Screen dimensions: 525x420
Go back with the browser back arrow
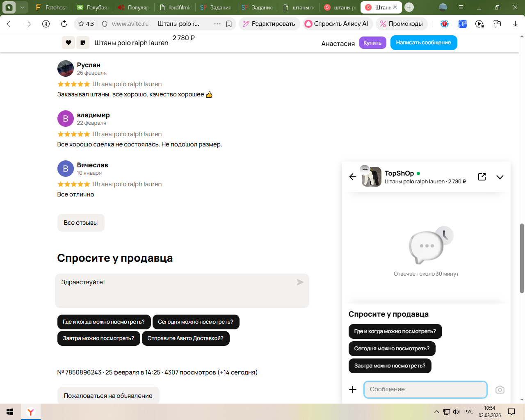click(x=10, y=24)
